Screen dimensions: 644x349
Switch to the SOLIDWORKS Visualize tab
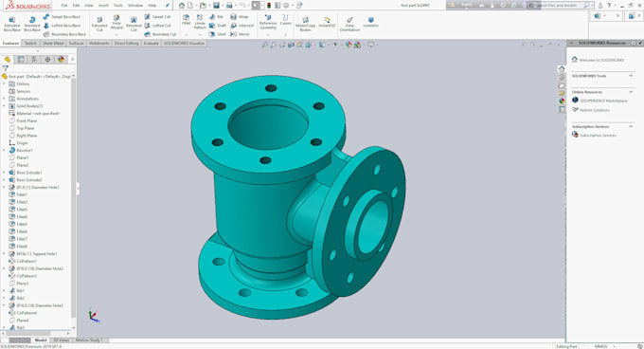(x=184, y=44)
